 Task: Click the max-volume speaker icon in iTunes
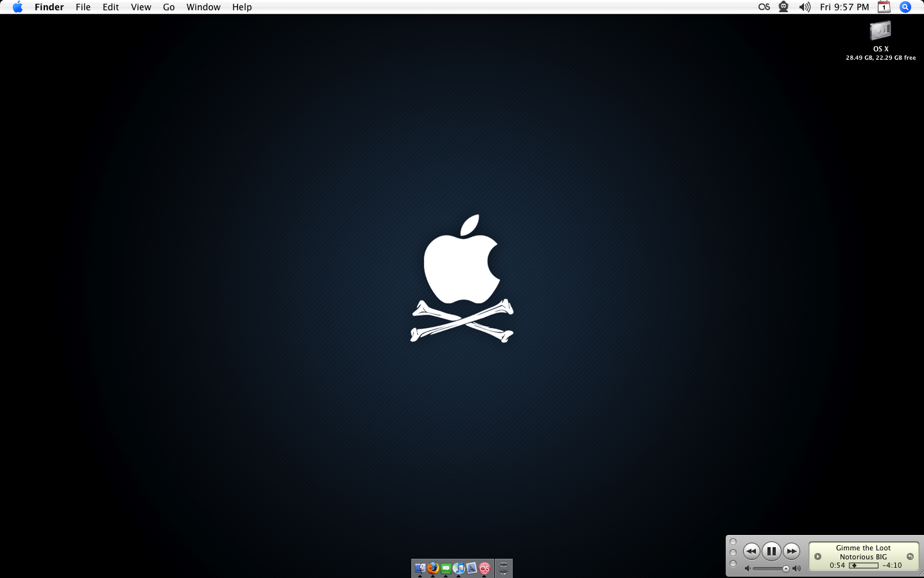tap(796, 568)
